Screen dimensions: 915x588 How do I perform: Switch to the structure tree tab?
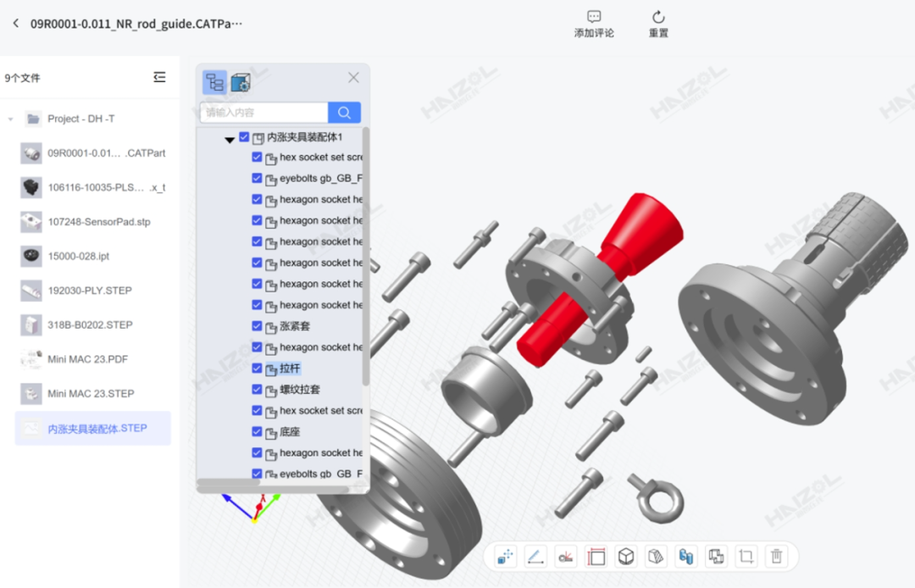point(214,82)
